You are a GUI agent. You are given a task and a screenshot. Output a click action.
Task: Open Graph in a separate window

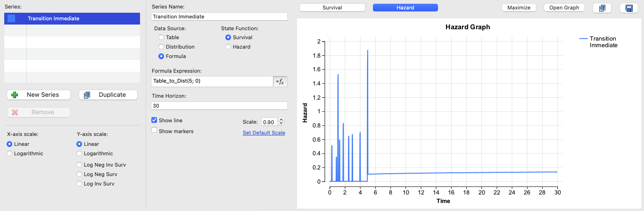point(564,8)
